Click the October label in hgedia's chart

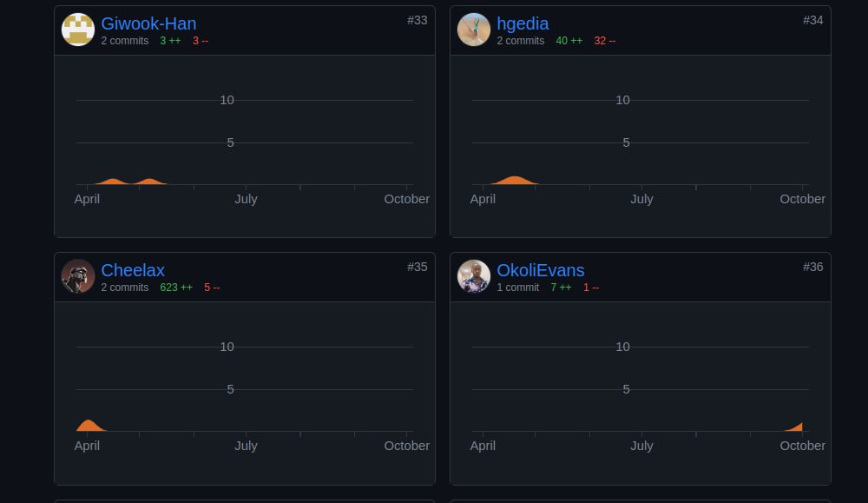[802, 200]
